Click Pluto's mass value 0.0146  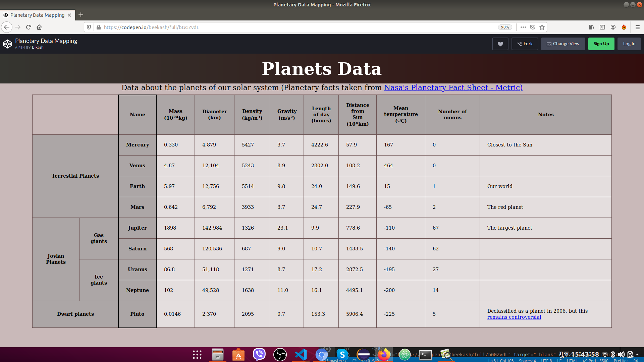[x=172, y=314]
